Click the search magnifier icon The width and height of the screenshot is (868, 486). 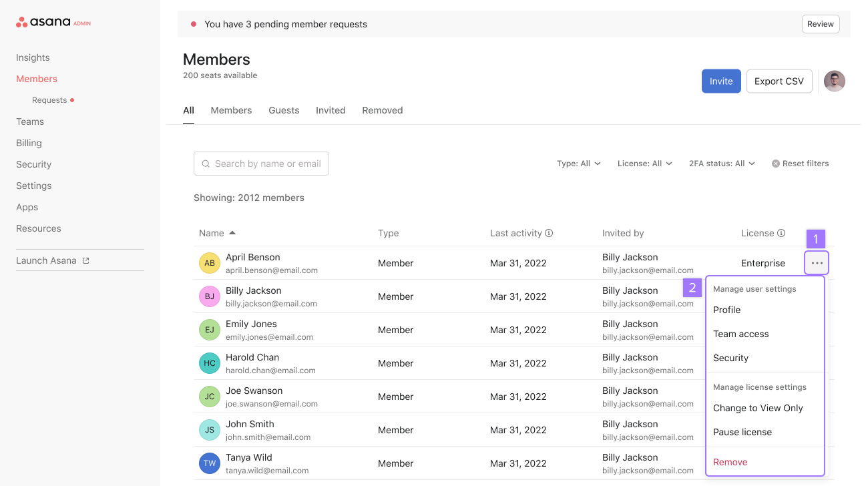206,163
